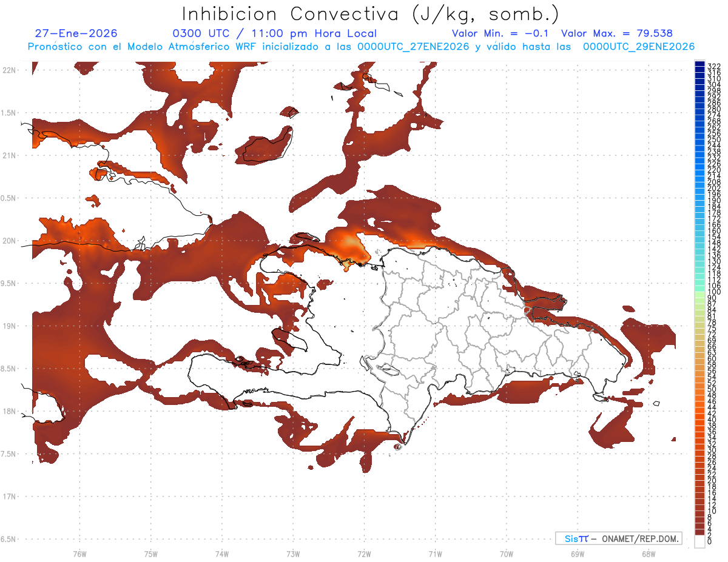728x562 pixels.
Task: Click the date '27-Ene-2026'
Action: click(76, 34)
